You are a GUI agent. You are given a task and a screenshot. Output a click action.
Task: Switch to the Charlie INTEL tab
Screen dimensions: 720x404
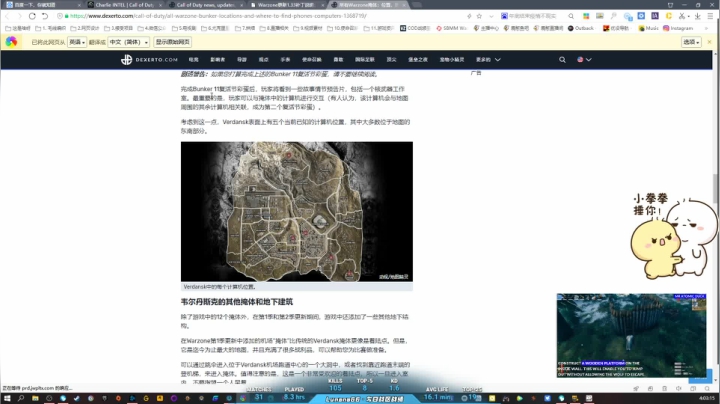[124, 5]
